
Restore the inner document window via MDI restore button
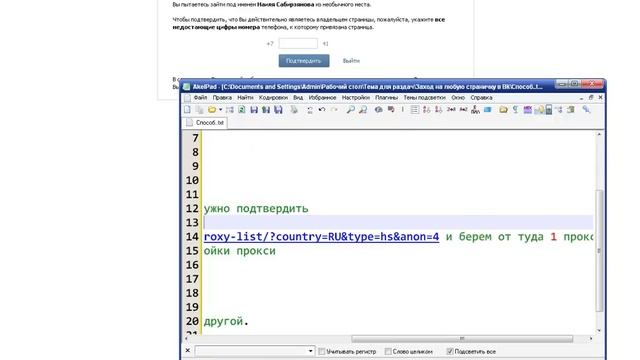pos(591,98)
